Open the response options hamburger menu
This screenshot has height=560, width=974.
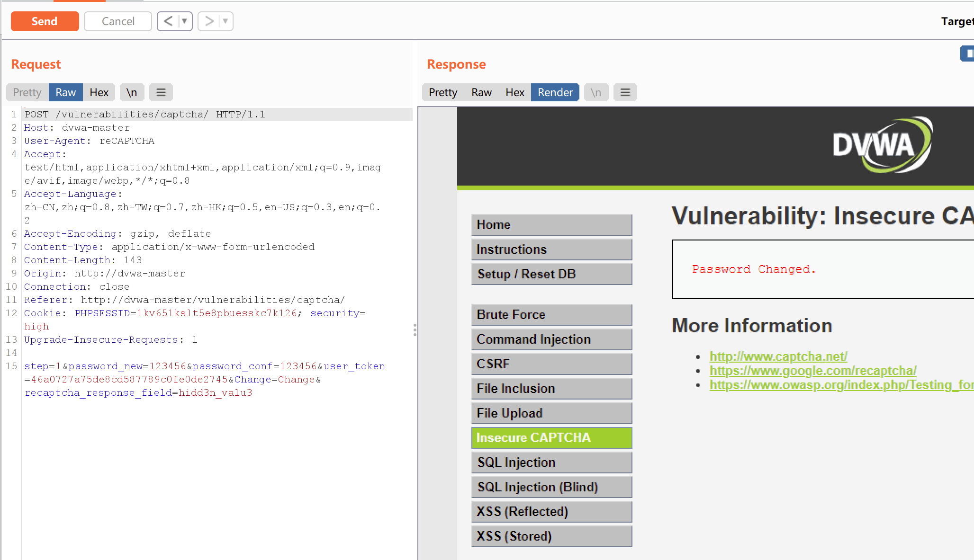(625, 92)
